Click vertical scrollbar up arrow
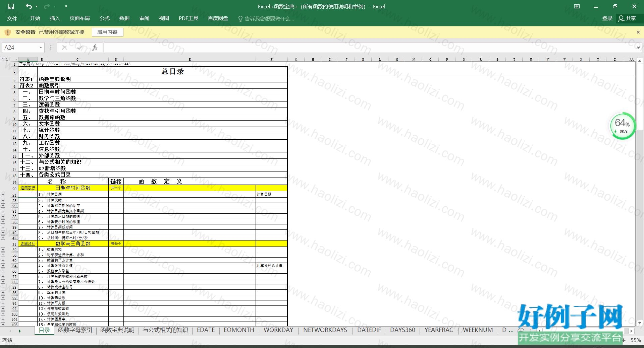Image resolution: width=644 pixels, height=348 pixels. pyautogui.click(x=640, y=61)
